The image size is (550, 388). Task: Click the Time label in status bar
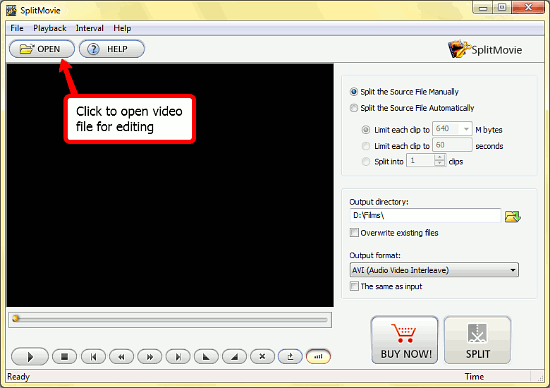click(474, 377)
